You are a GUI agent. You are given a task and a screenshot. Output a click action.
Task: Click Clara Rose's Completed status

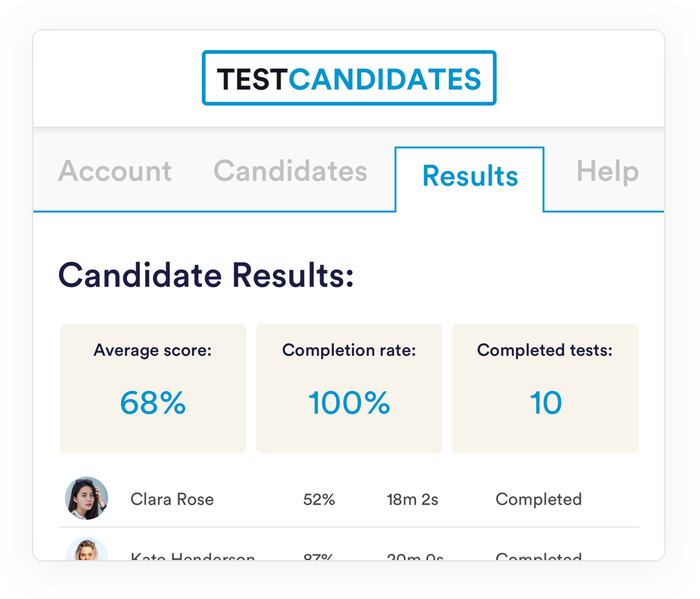pos(538,499)
